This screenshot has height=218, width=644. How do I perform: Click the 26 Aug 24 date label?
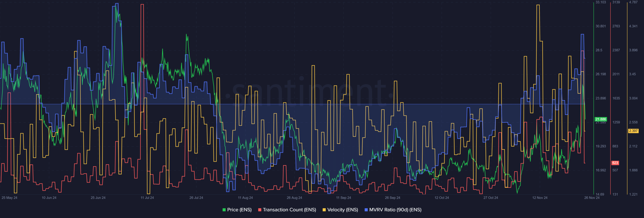click(294, 198)
